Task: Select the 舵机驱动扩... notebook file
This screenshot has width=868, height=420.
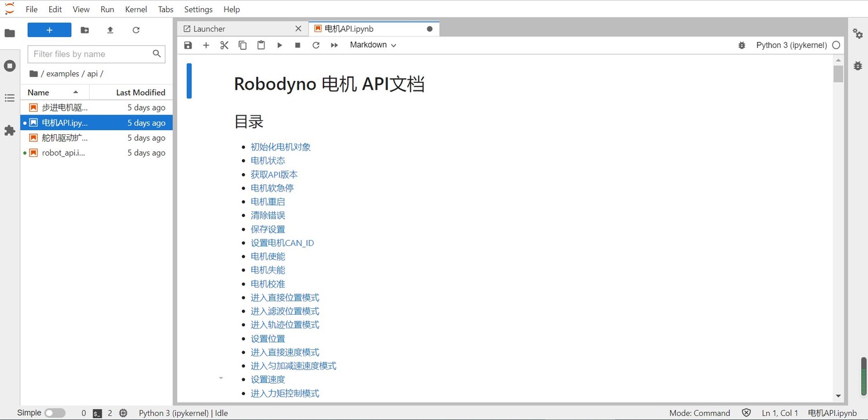Action: (96, 138)
